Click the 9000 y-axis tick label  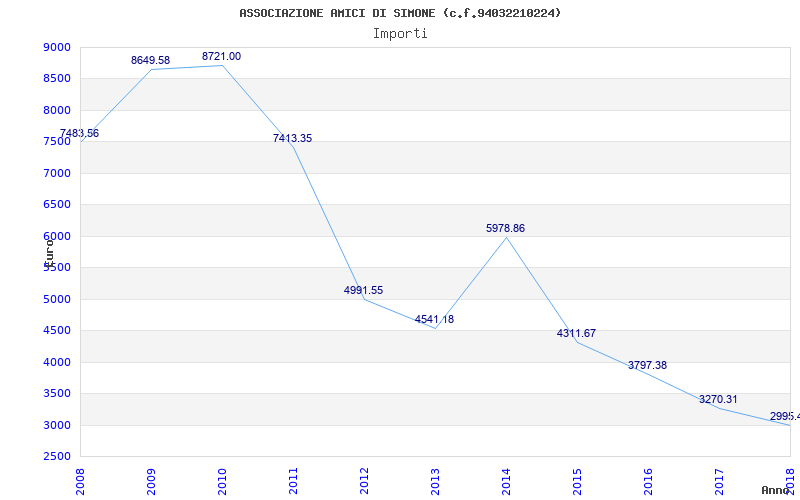pos(57,47)
